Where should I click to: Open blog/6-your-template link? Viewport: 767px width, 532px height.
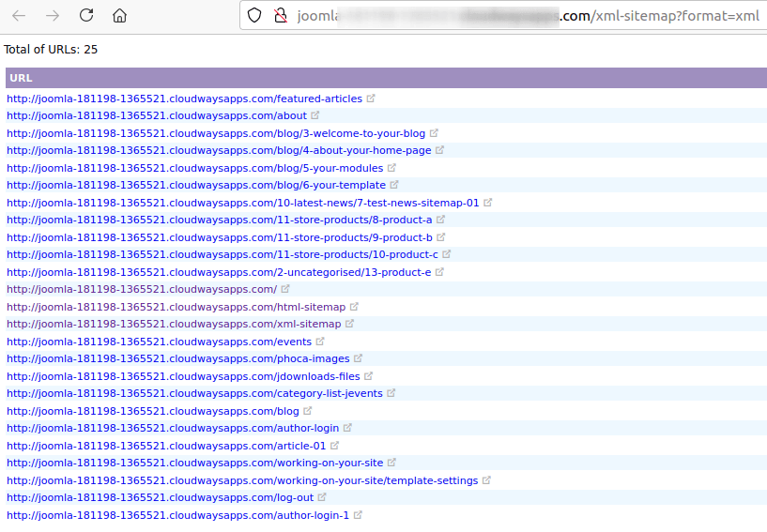coord(196,186)
